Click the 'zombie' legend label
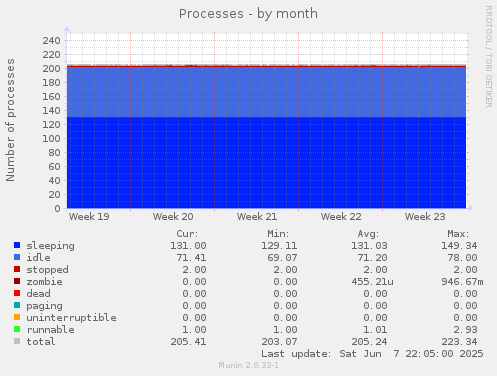497x376 pixels. pyautogui.click(x=44, y=282)
